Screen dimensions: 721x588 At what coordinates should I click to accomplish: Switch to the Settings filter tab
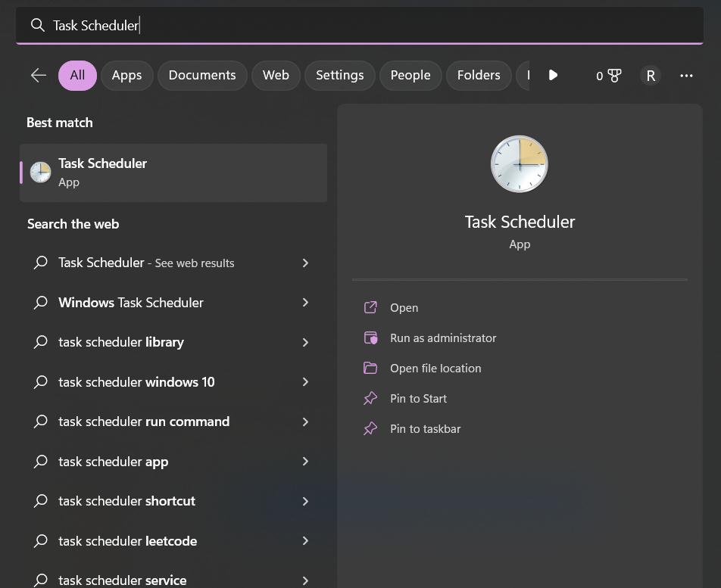(340, 76)
